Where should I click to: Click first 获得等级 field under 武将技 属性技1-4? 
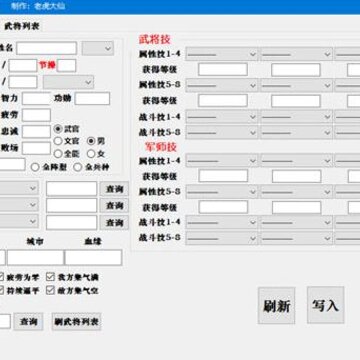point(223,70)
